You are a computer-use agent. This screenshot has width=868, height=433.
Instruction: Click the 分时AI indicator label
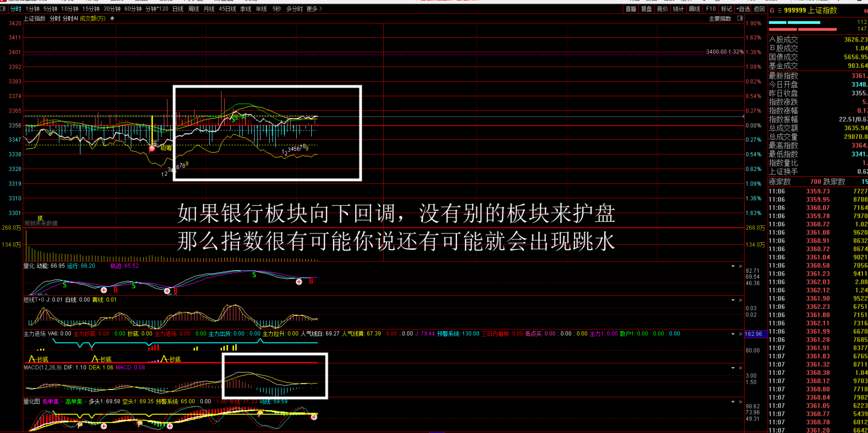pos(70,19)
